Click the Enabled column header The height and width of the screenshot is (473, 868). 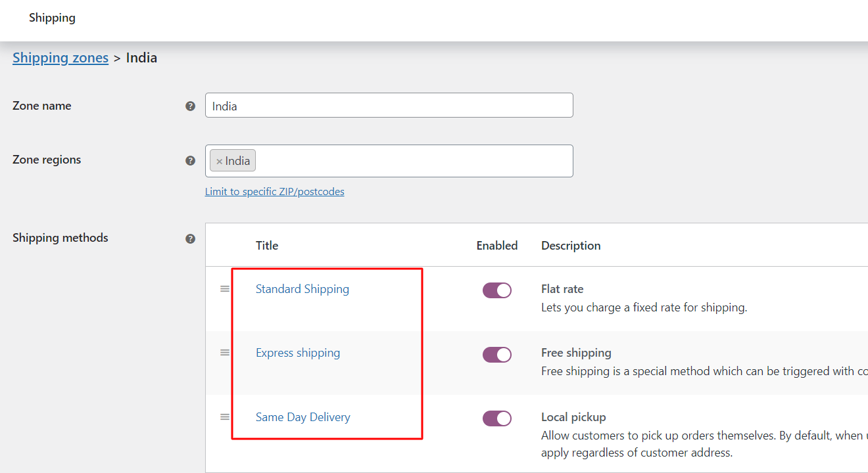pyautogui.click(x=497, y=245)
